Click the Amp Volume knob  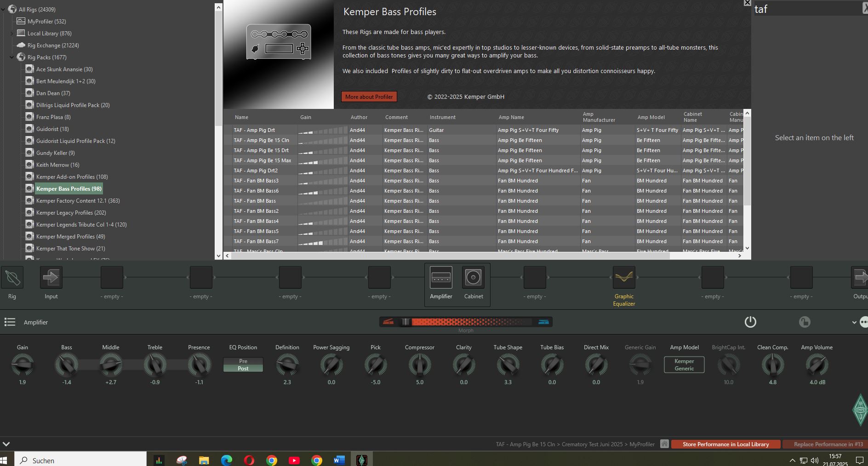click(x=817, y=365)
